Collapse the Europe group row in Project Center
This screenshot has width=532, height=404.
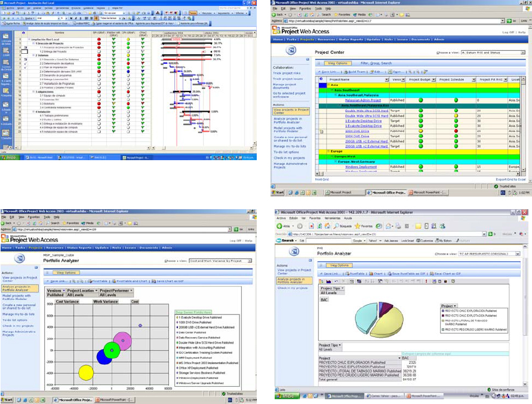(x=328, y=151)
